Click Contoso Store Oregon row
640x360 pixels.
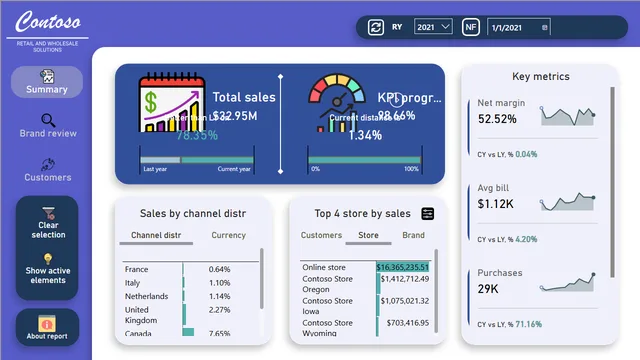point(365,284)
